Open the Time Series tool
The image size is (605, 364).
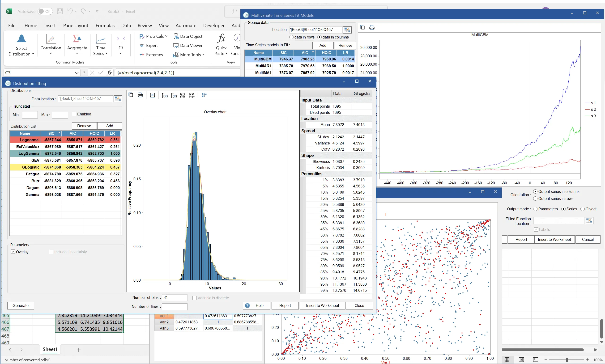click(x=100, y=45)
